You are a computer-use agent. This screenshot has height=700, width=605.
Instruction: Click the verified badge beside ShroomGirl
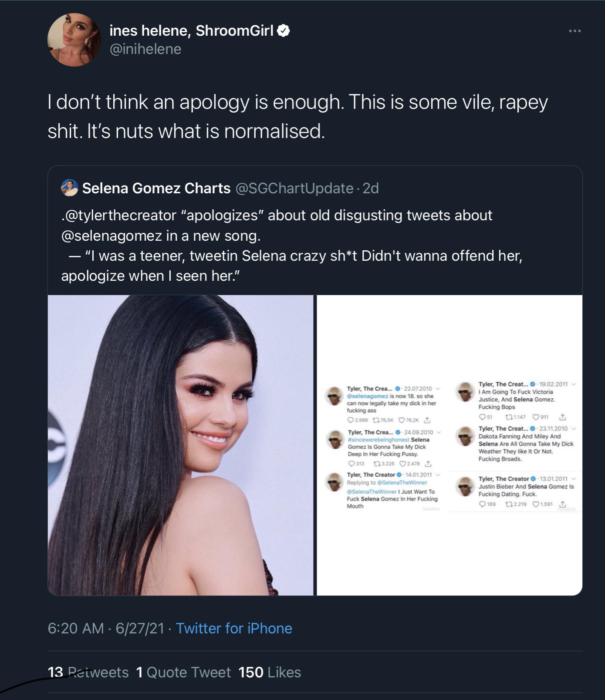[x=284, y=30]
